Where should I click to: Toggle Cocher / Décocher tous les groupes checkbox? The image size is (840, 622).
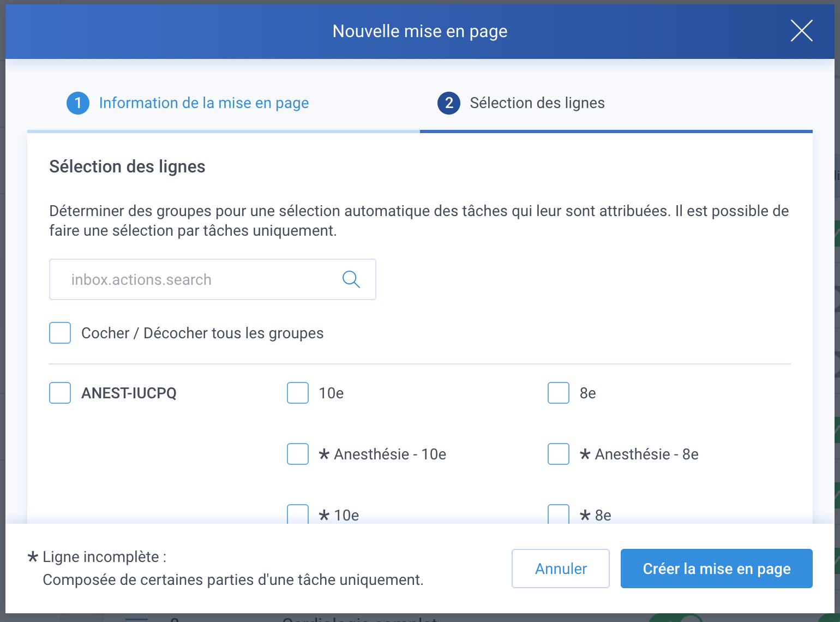click(x=60, y=333)
